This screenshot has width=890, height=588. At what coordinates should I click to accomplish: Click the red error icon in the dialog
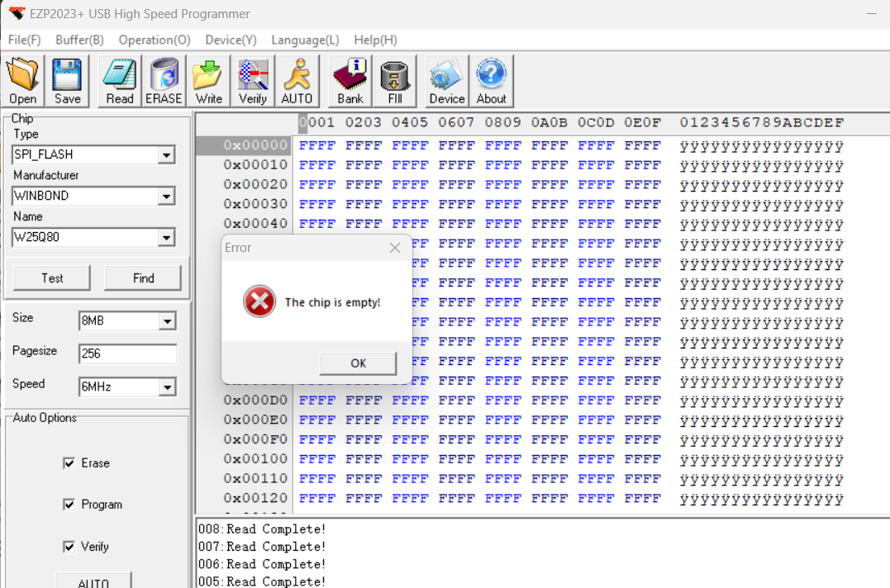click(x=259, y=301)
